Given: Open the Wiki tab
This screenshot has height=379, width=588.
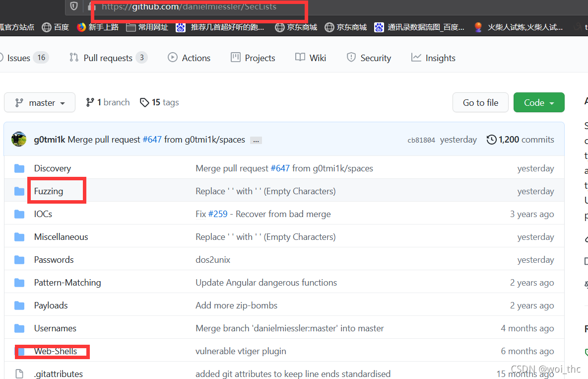Looking at the screenshot, I should pyautogui.click(x=311, y=58).
